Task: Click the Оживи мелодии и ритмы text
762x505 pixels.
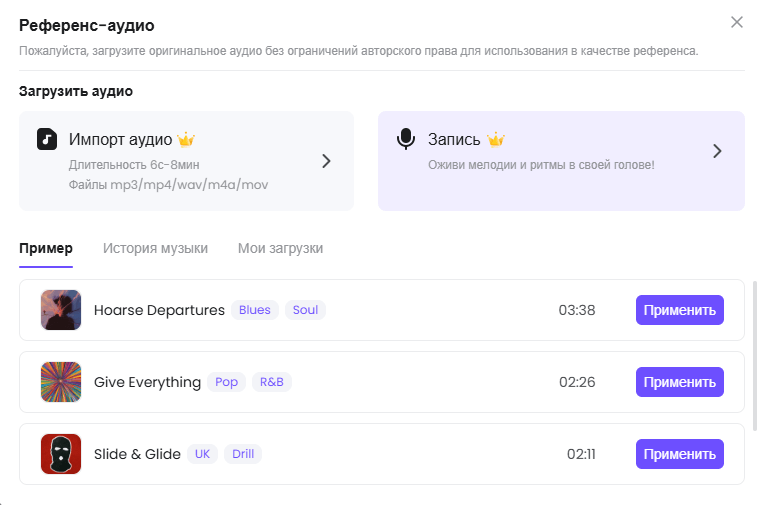Action: click(541, 165)
